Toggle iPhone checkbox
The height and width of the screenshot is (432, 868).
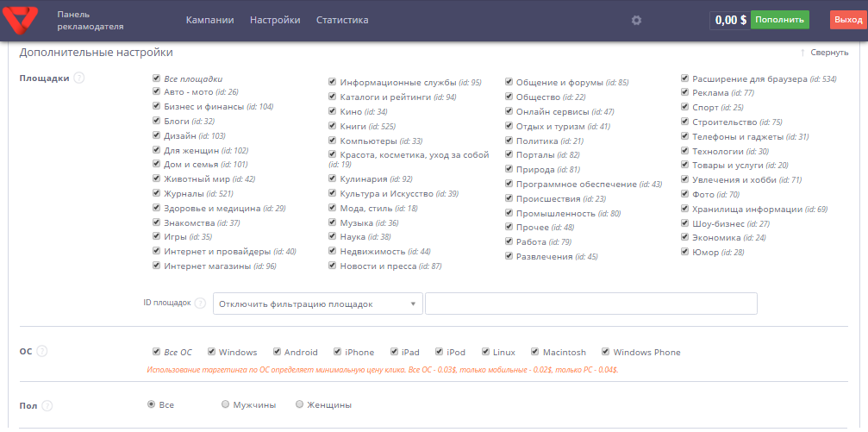[338, 352]
